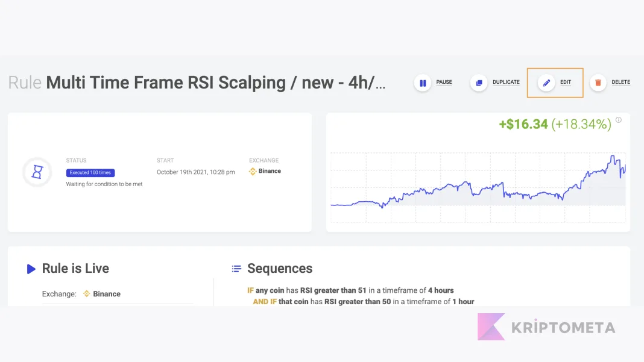Click the hourglass status icon

(x=37, y=172)
